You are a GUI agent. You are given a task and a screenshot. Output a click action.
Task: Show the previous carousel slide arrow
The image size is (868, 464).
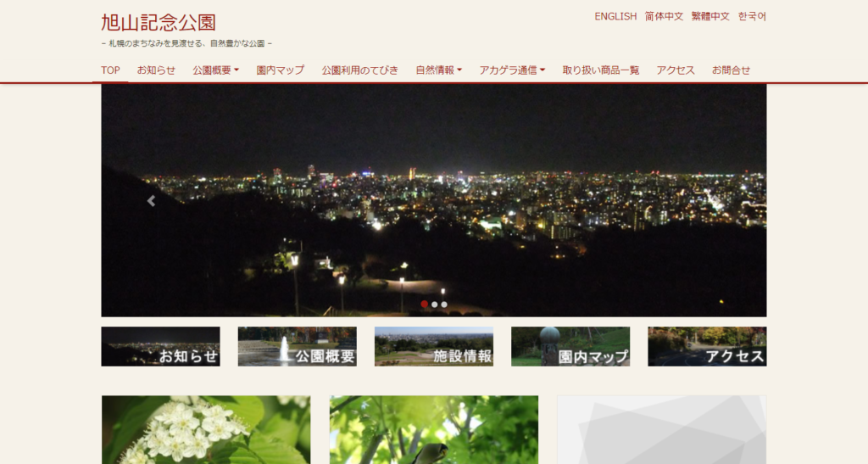pyautogui.click(x=151, y=201)
